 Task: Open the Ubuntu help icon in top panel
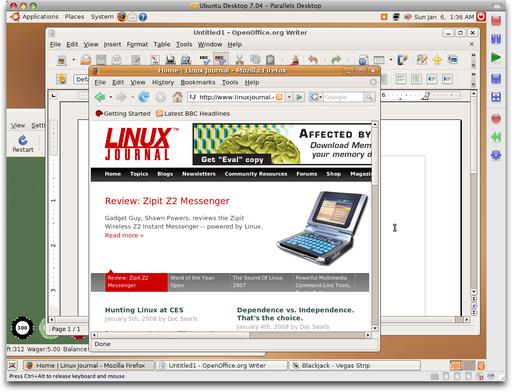click(x=143, y=17)
